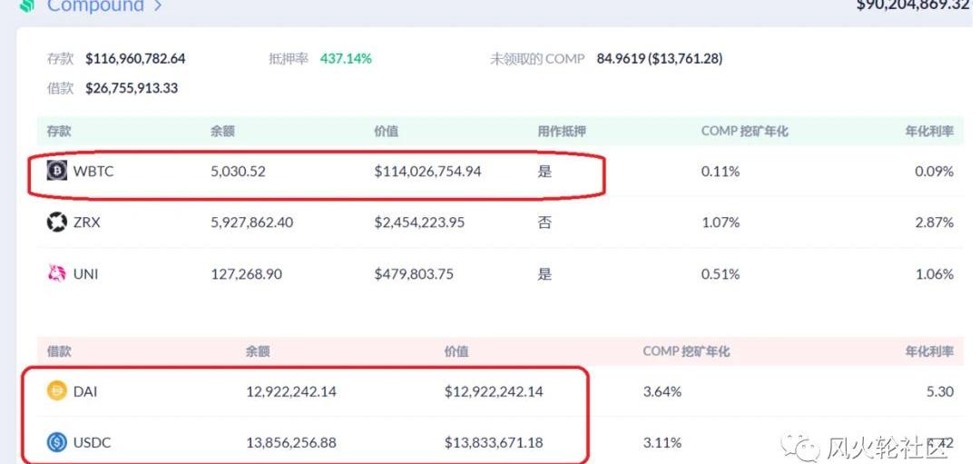This screenshot has width=980, height=464.
Task: Click the DAI coin icon
Action: [x=57, y=391]
